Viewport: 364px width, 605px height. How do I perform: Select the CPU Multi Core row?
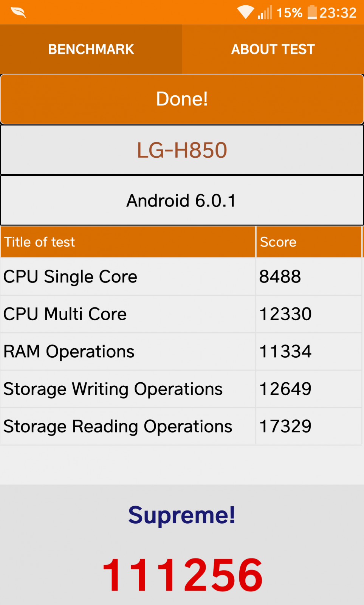(x=181, y=314)
